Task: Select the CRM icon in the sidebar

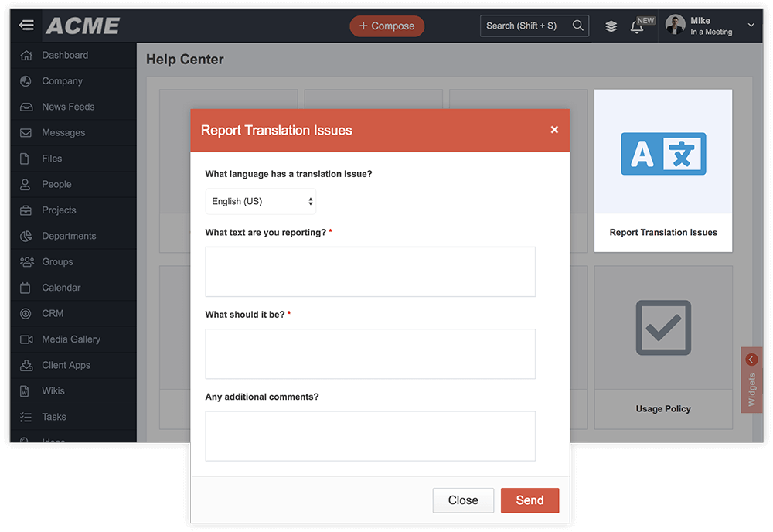Action: (26, 313)
